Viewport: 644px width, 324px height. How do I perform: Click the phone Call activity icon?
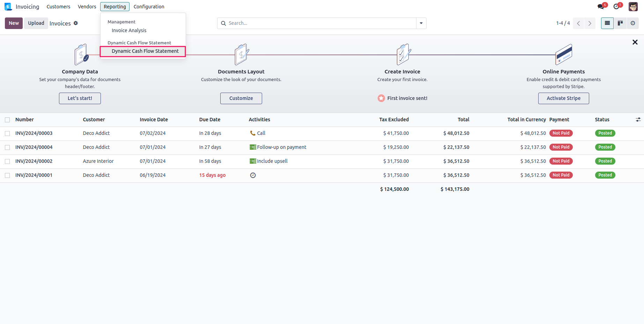point(253,133)
